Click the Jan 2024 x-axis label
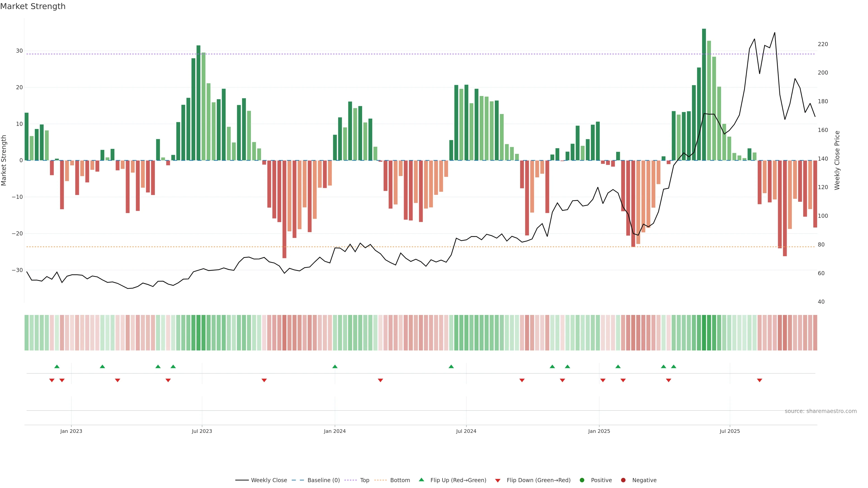Viewport: 868px width, 488px height. (335, 431)
